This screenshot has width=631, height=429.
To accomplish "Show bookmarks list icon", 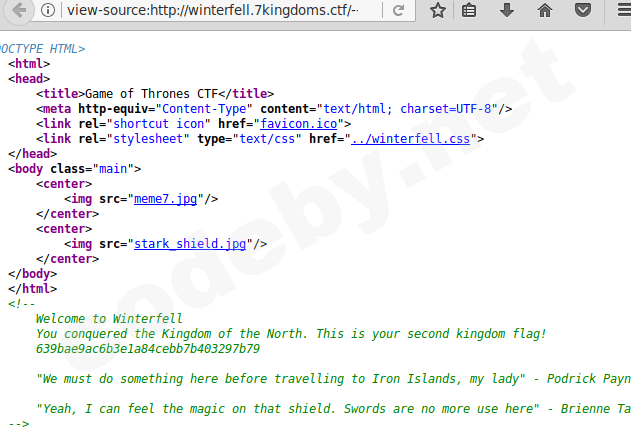I will click(x=469, y=10).
